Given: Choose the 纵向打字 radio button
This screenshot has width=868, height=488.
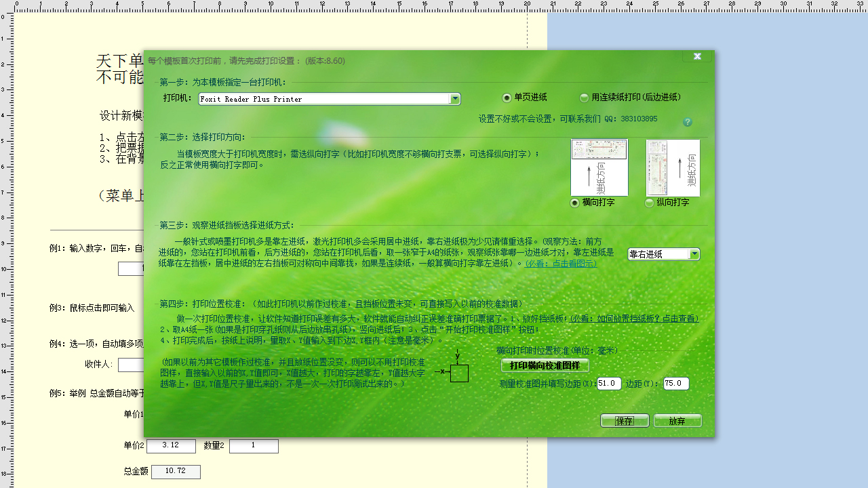Looking at the screenshot, I should click(650, 203).
